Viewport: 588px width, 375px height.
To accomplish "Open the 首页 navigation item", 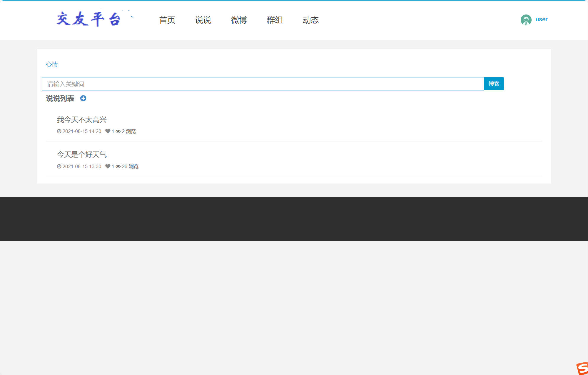I will point(167,20).
